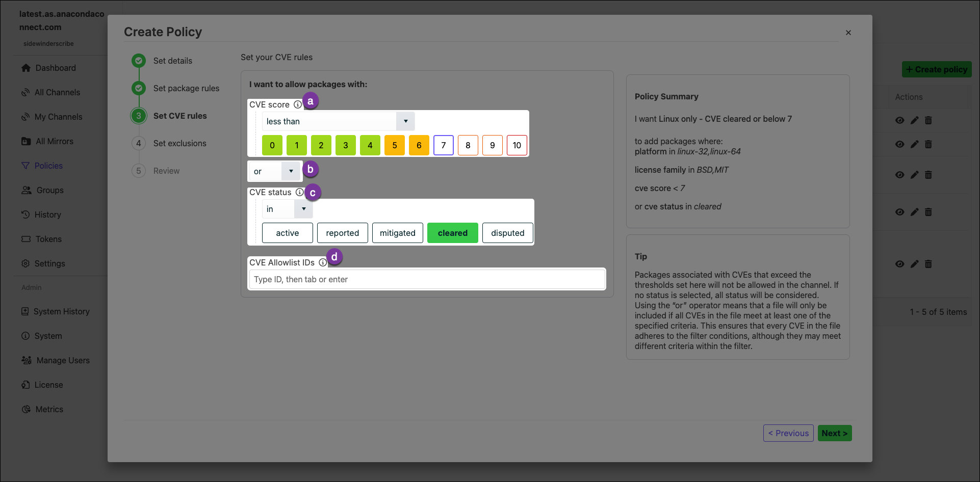Select CVE score 1 green swatch
980x482 pixels.
[297, 145]
